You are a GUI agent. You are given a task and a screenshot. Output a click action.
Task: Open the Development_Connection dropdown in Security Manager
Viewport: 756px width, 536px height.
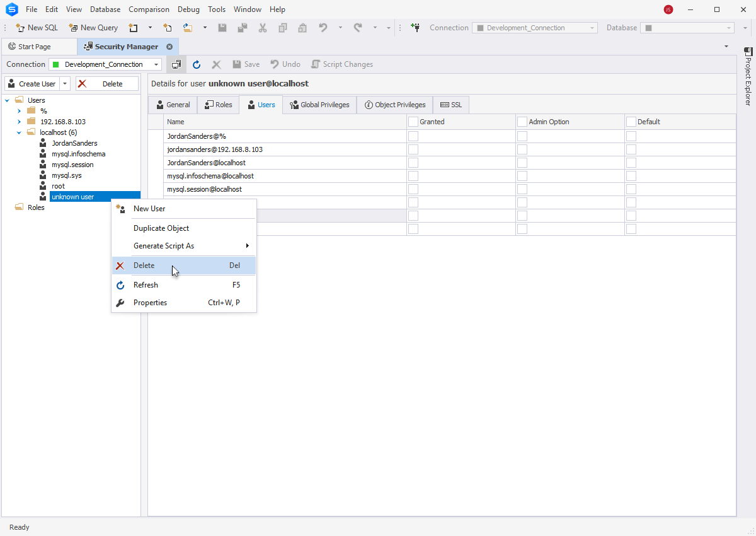[x=156, y=64]
